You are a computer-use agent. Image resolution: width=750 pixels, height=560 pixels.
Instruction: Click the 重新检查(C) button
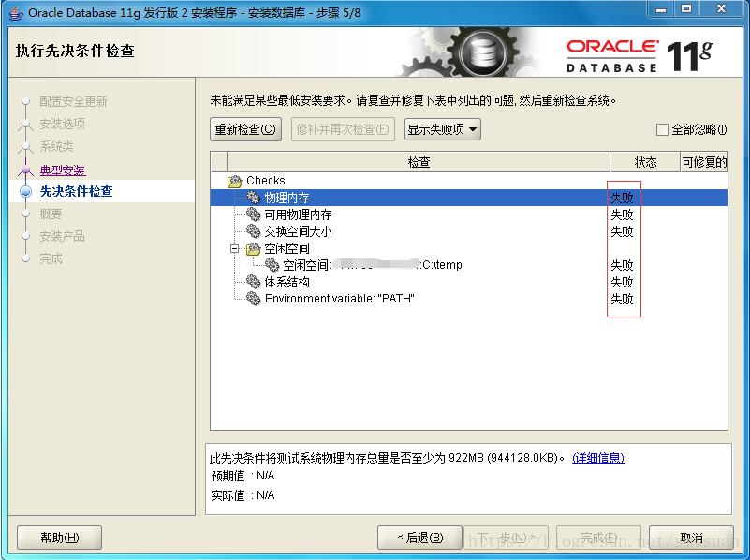245,129
